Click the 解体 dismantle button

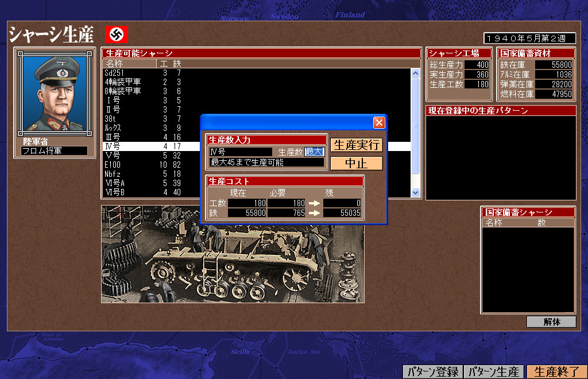coord(551,322)
